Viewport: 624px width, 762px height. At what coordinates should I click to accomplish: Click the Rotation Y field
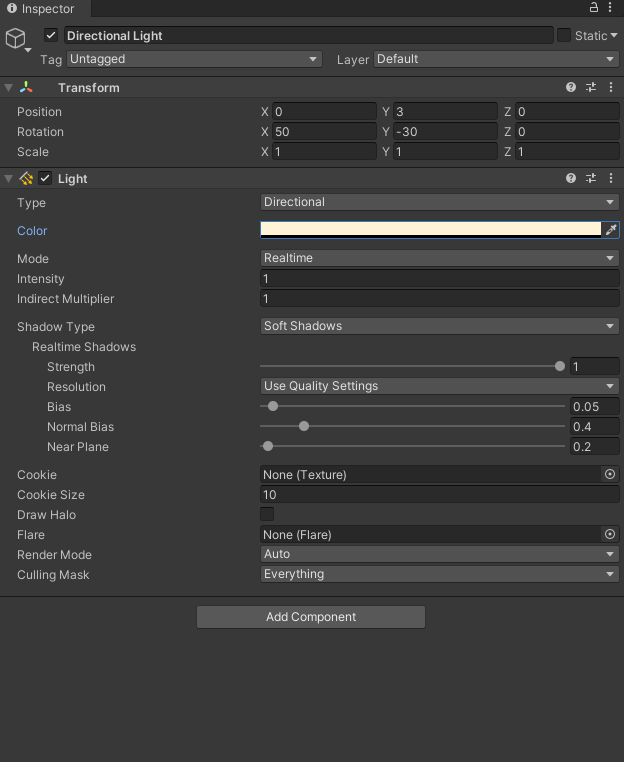click(x=445, y=132)
